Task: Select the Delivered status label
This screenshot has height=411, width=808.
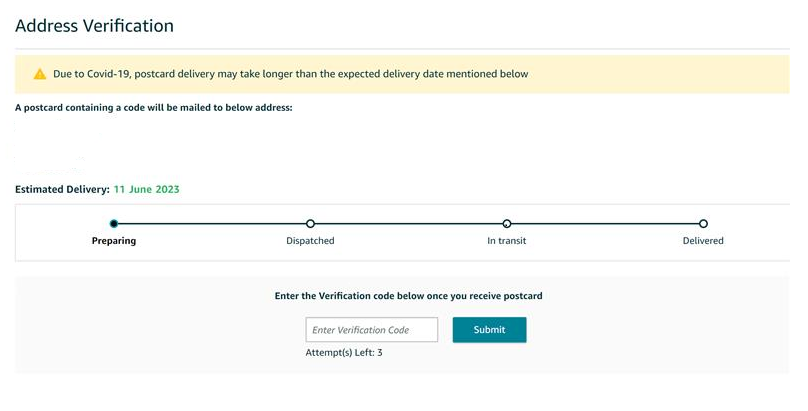Action: [x=703, y=241]
